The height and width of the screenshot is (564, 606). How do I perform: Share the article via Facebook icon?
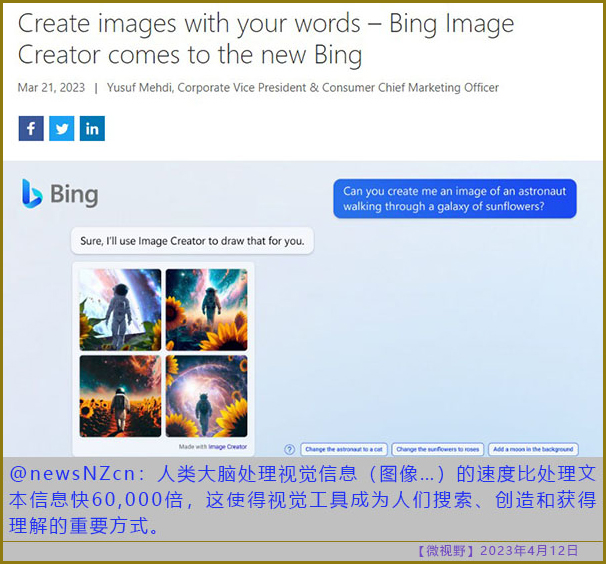(x=31, y=128)
